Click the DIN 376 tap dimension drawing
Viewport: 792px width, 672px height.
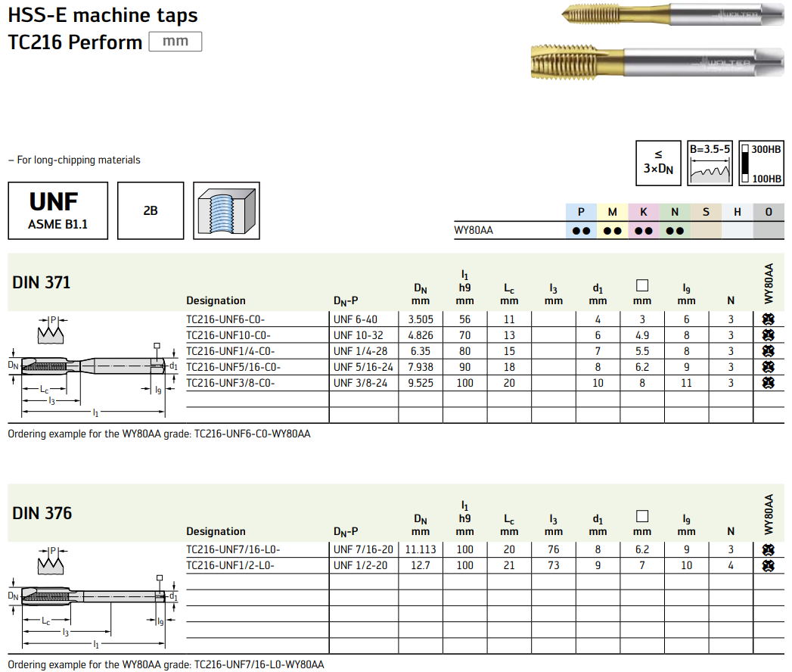point(94,597)
